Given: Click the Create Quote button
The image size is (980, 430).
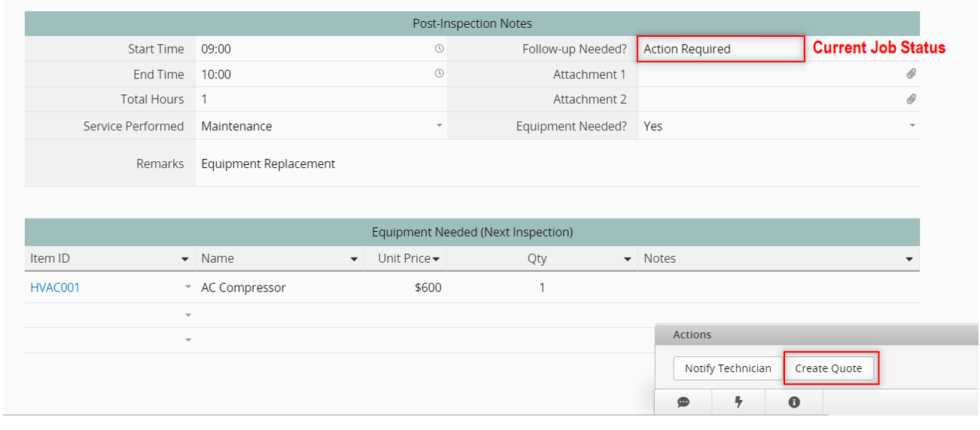Looking at the screenshot, I should pyautogui.click(x=828, y=368).
